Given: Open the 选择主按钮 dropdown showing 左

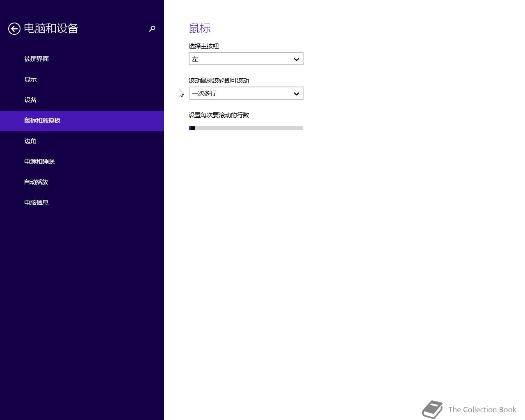Looking at the screenshot, I should point(246,59).
